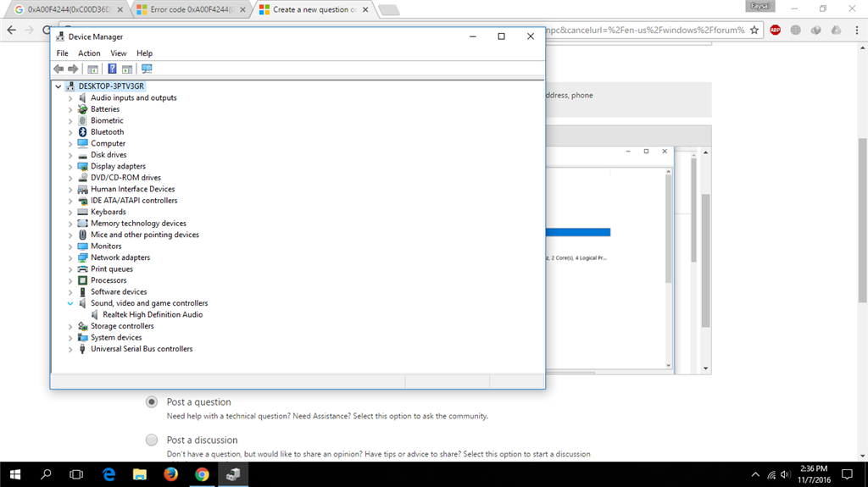Expand the Disk drives category
The width and height of the screenshot is (868, 487).
70,155
